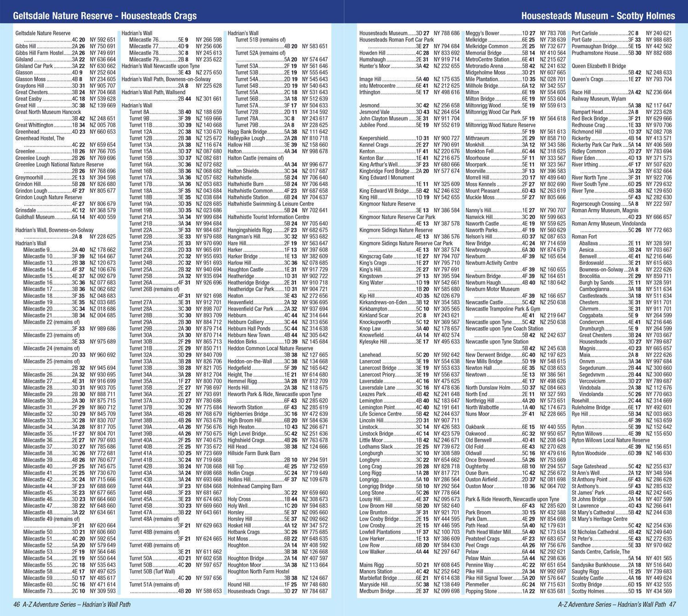688x616 pixels.
Task: Click the Housesteads Museum - Scotby Holmes header
Action: click(598, 16)
